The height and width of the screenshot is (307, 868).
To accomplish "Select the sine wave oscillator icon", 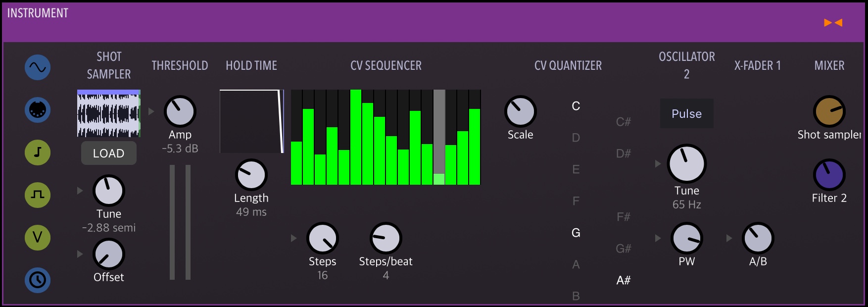I will (38, 67).
